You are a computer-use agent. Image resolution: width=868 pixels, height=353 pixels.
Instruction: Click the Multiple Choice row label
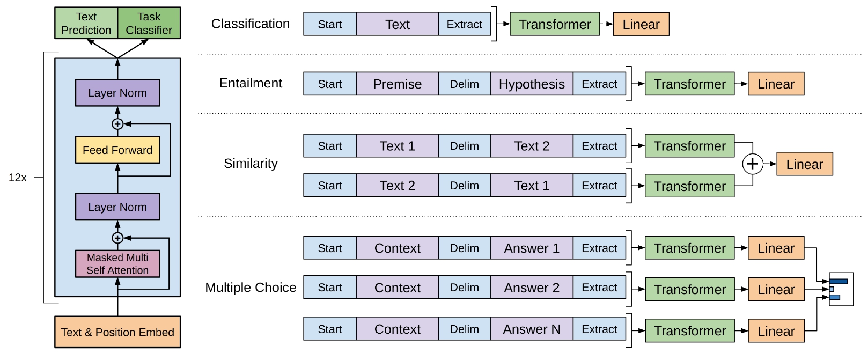click(251, 288)
